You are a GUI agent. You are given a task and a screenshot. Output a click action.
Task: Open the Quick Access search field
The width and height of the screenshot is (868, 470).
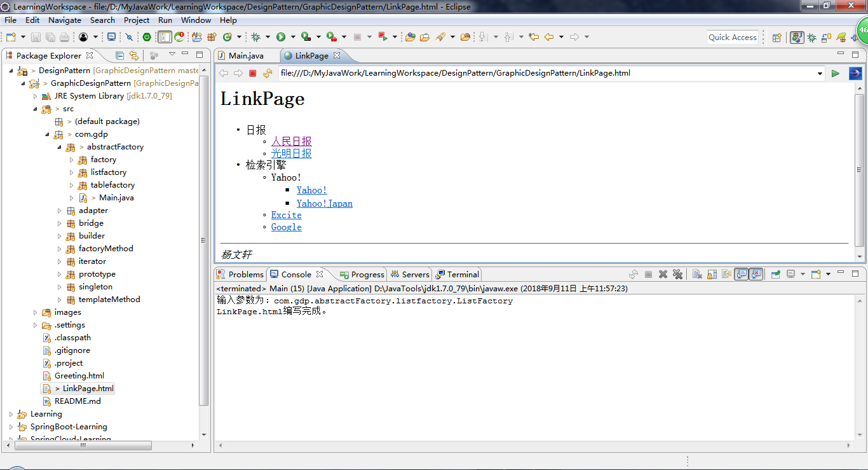pyautogui.click(x=732, y=37)
